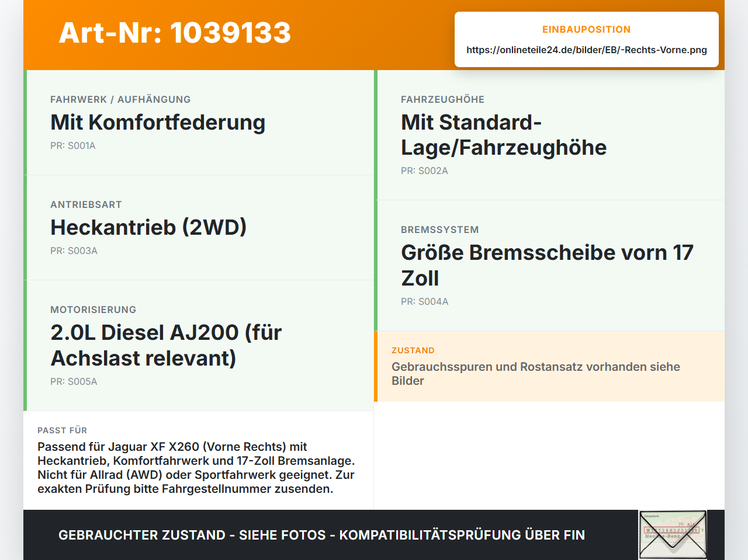Click the 'PR: S002A' code

coord(424,171)
